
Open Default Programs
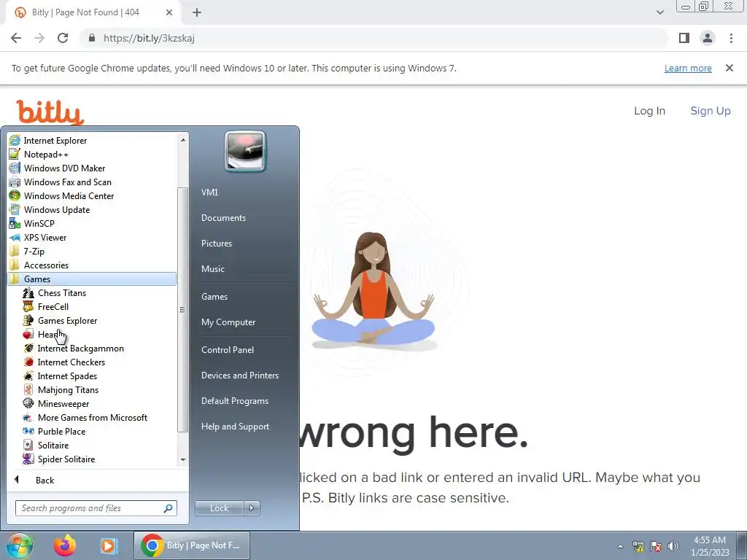tap(234, 401)
